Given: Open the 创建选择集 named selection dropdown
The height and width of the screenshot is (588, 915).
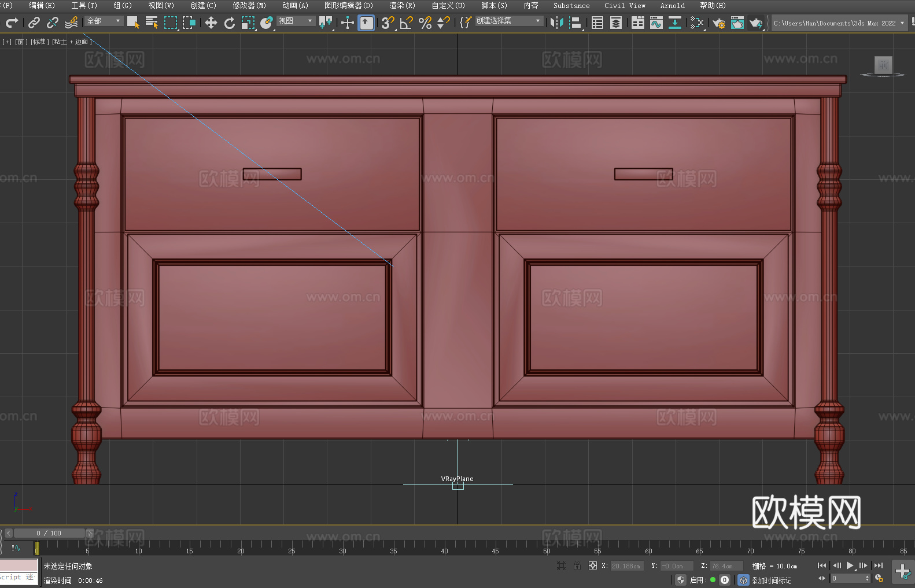Looking at the screenshot, I should [x=509, y=21].
